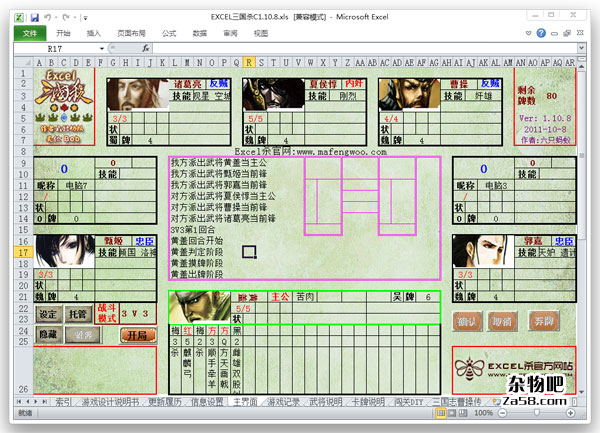The image size is (600, 433).
Task: Click the 托管 auto-play button
Action: click(78, 314)
